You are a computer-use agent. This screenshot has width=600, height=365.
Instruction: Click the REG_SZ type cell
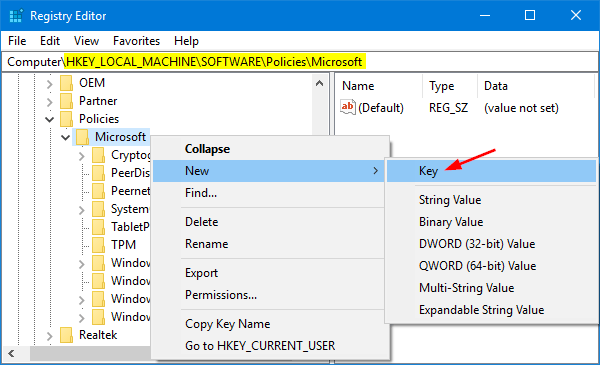click(448, 108)
